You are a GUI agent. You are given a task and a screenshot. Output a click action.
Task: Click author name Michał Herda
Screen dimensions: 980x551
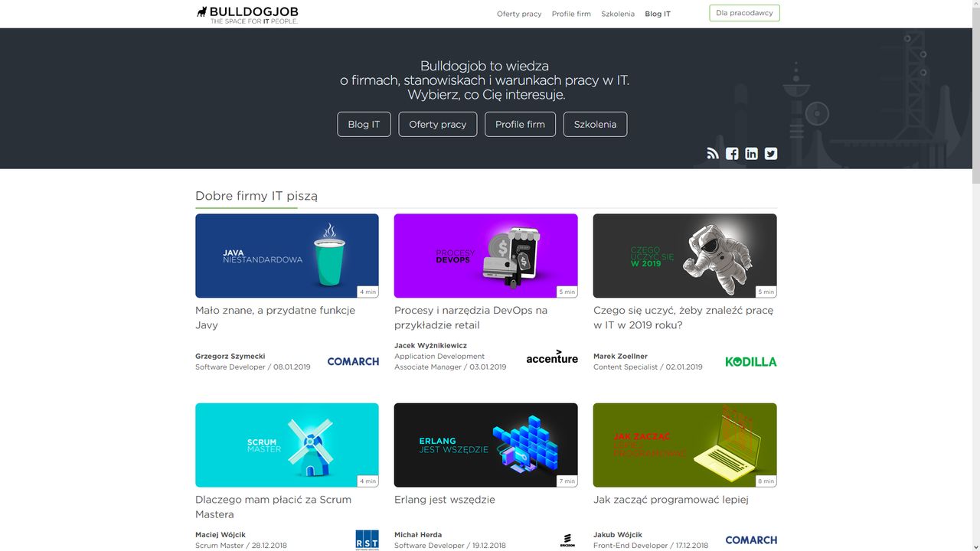point(418,535)
